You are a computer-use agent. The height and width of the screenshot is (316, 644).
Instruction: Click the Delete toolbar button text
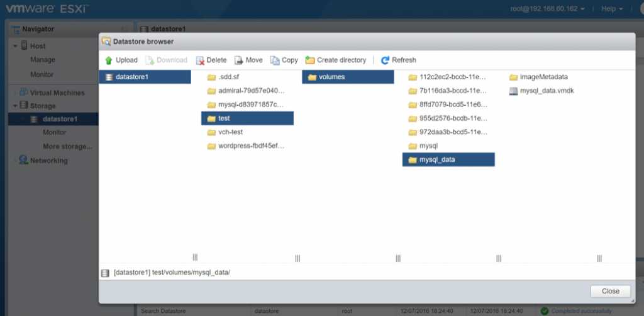click(216, 60)
